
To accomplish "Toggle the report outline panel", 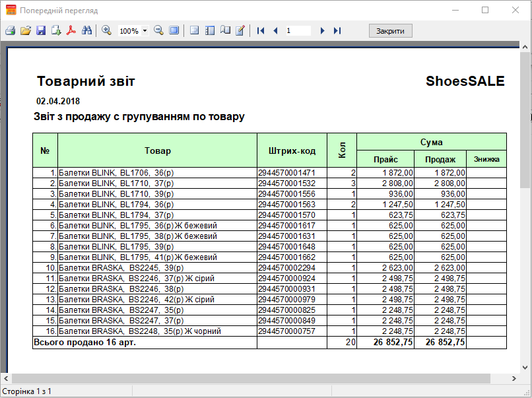I will click(194, 31).
